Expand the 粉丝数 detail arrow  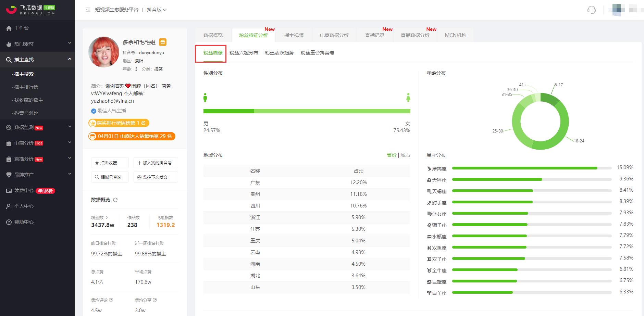coord(107,217)
